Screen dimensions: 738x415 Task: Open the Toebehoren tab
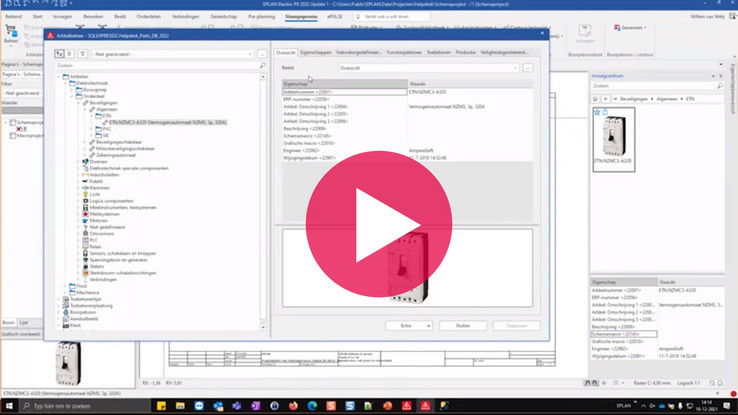coord(439,52)
